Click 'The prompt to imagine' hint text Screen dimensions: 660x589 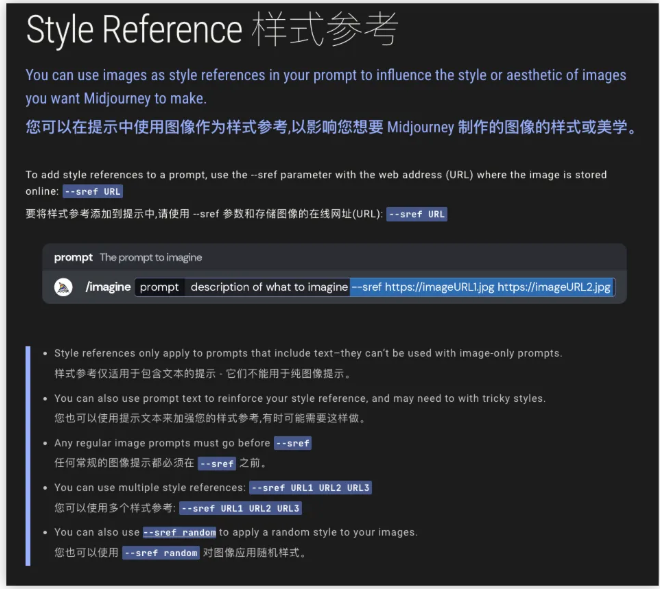coord(151,257)
